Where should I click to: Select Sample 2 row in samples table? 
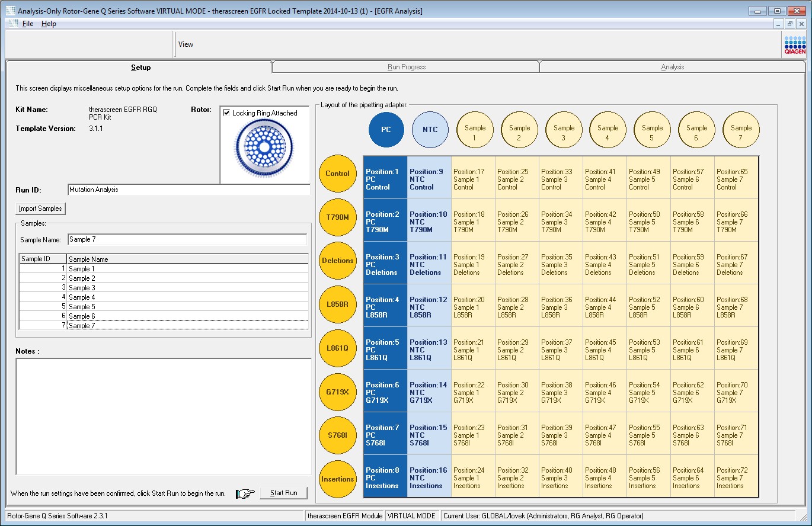point(164,278)
